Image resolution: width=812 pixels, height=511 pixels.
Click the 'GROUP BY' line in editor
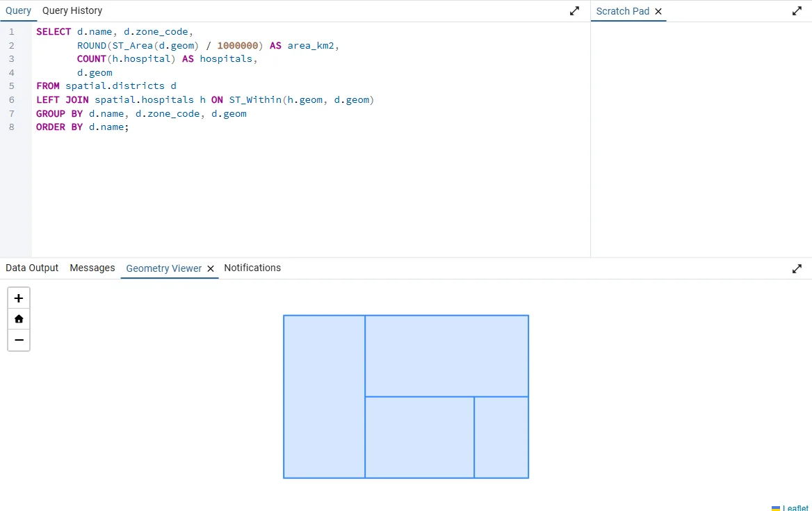(x=141, y=114)
